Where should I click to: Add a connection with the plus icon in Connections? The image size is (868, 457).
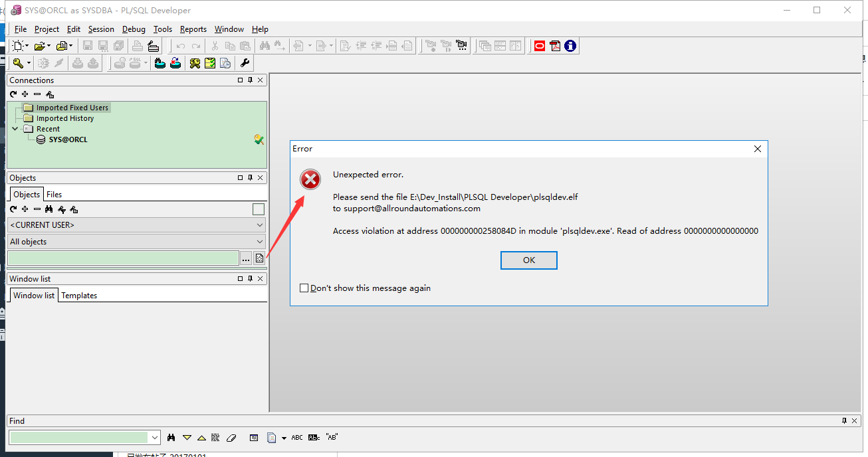[x=25, y=94]
